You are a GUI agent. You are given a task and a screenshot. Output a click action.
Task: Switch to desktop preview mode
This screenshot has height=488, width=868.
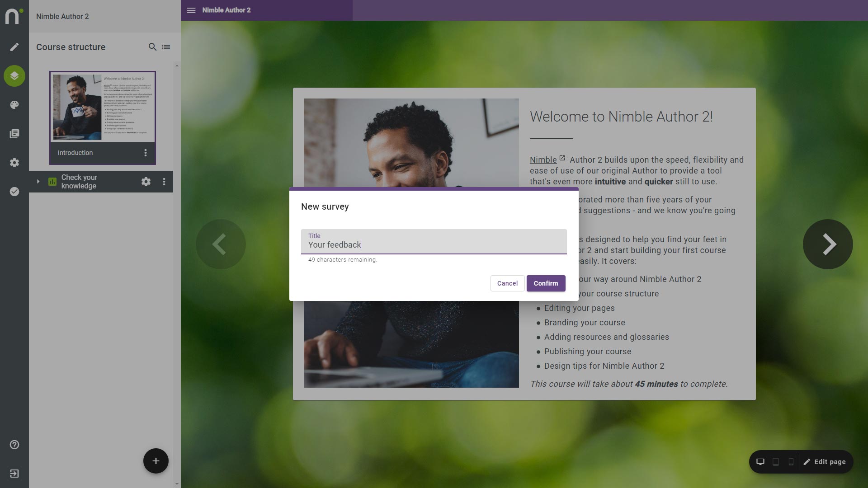(x=760, y=462)
